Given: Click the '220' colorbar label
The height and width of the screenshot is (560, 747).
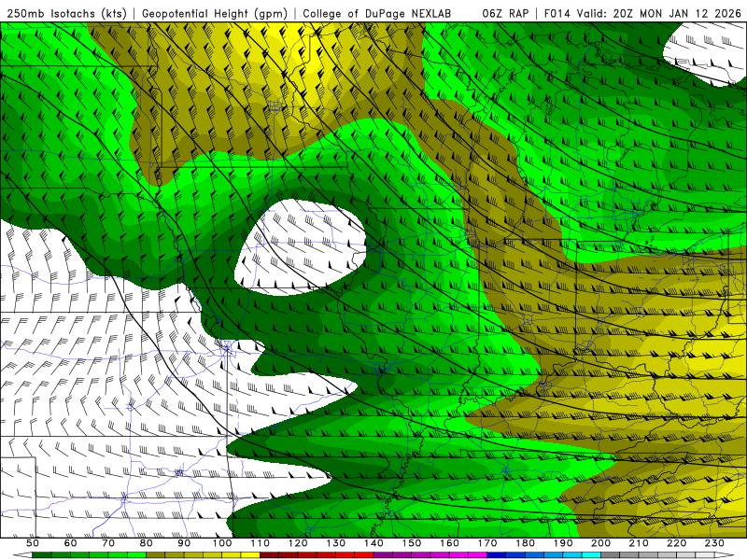Looking at the screenshot, I should click(676, 543).
